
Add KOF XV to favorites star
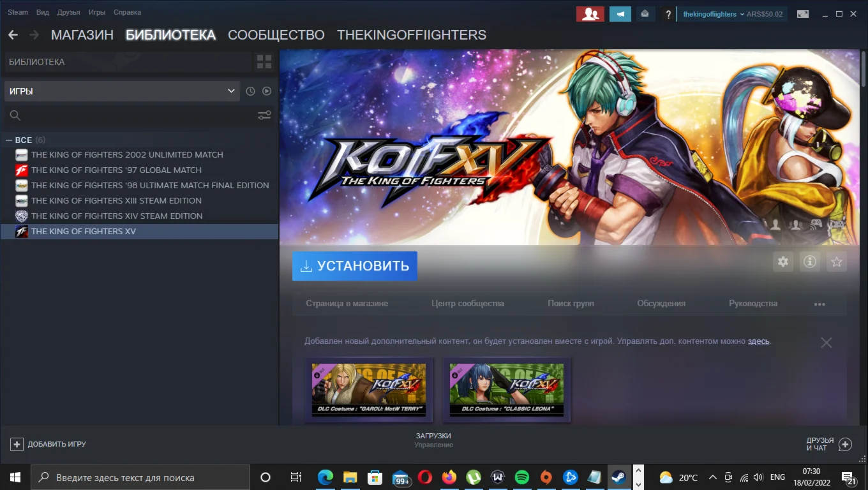pyautogui.click(x=837, y=262)
